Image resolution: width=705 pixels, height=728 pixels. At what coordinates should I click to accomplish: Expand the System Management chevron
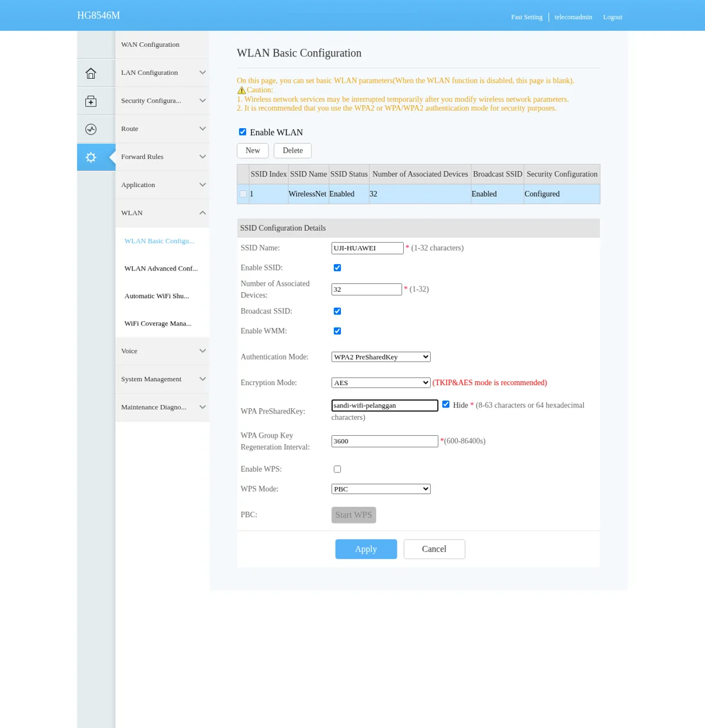203,379
